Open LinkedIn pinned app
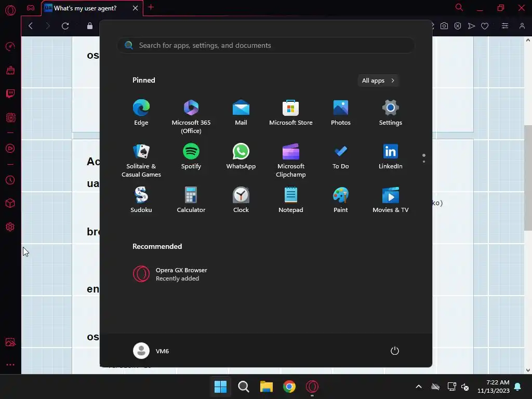 click(391, 156)
